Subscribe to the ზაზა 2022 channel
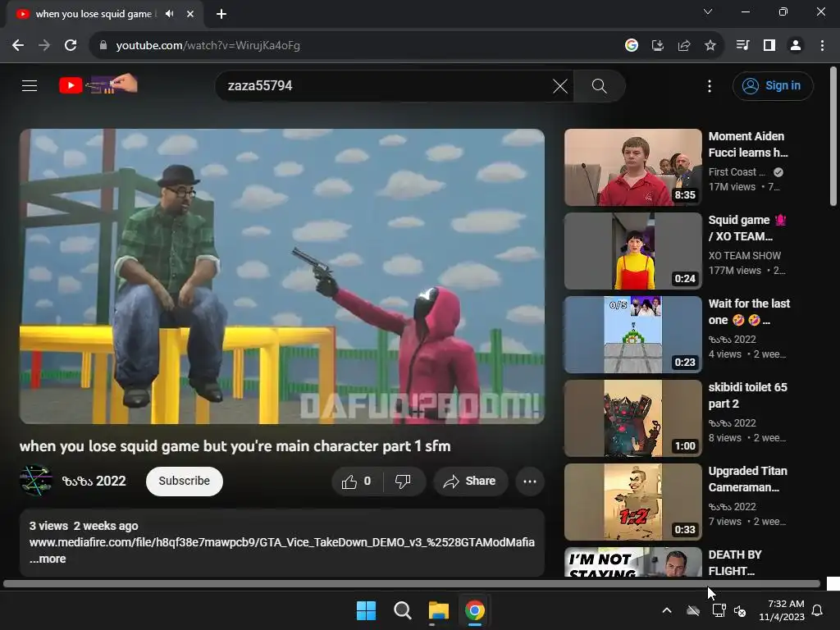This screenshot has height=630, width=840. [x=185, y=481]
